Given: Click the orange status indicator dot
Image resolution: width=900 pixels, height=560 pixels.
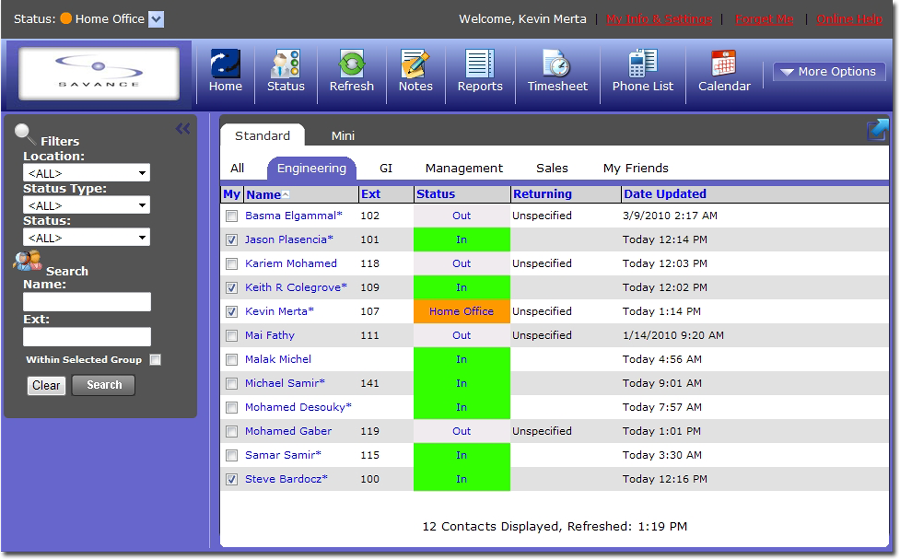Looking at the screenshot, I should [x=66, y=18].
